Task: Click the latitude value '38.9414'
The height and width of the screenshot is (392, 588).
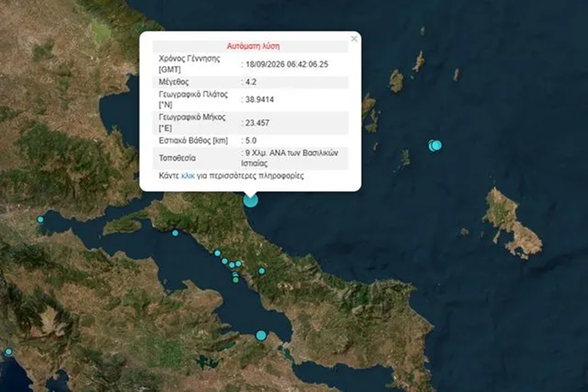Action: pyautogui.click(x=259, y=100)
